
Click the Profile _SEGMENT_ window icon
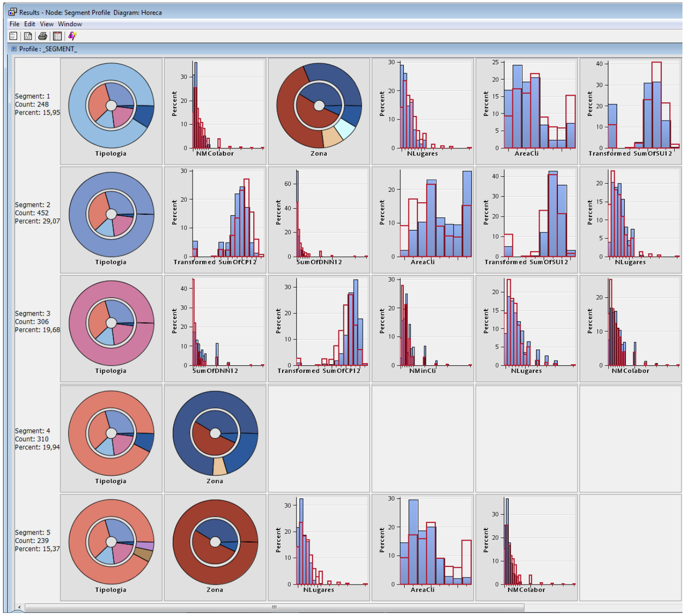[x=14, y=49]
